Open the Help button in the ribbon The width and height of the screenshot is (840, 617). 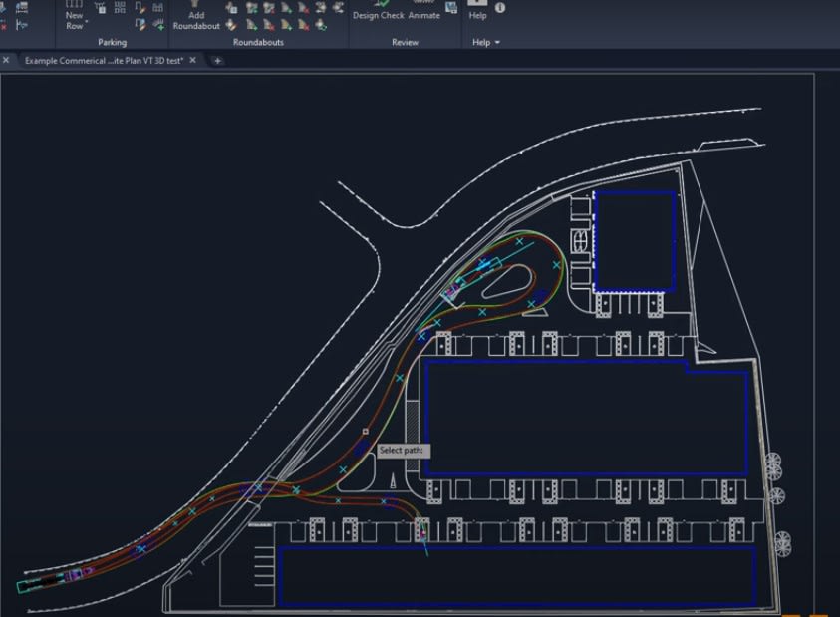point(478,12)
